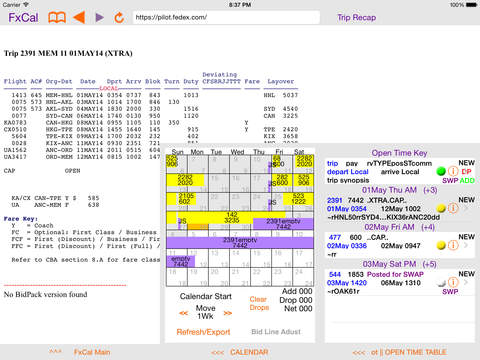Switch to CALENDAR in bottom bar
This screenshot has width=480, height=360.
[249, 352]
